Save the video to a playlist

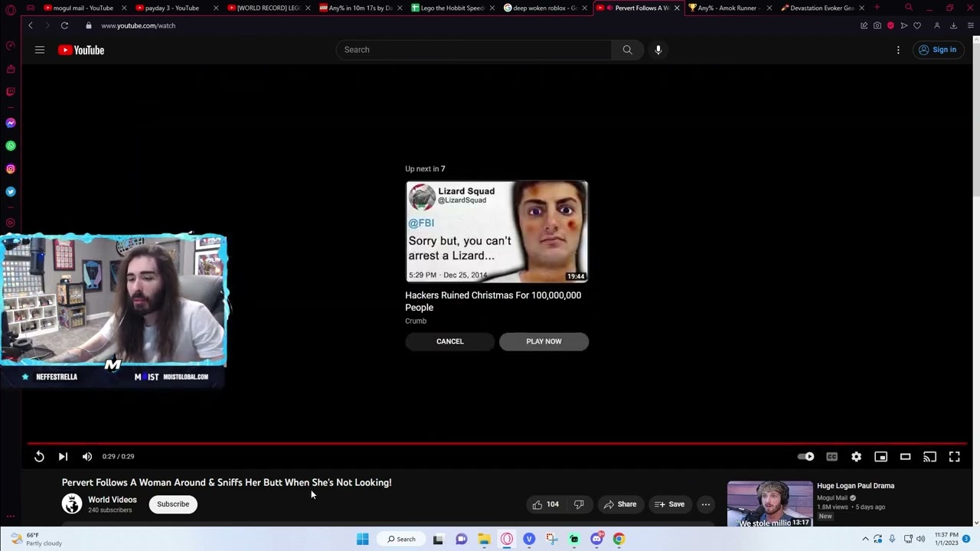pyautogui.click(x=670, y=504)
